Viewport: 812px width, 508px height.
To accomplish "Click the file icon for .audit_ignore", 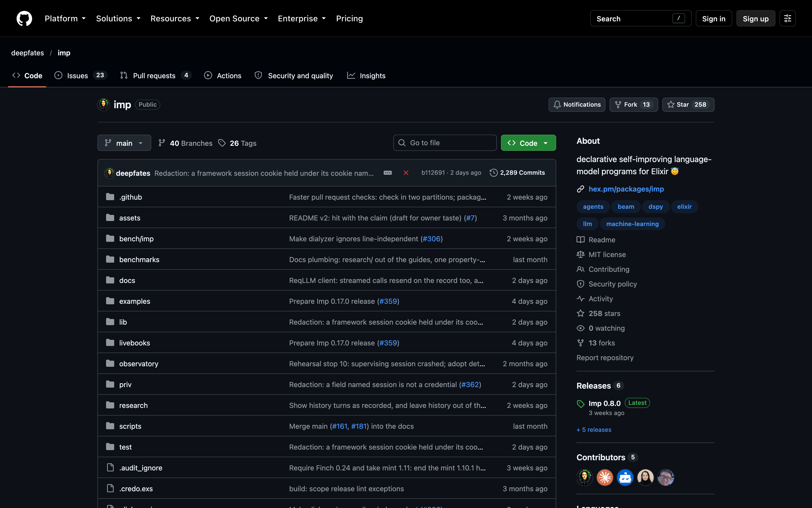I will click(x=110, y=467).
